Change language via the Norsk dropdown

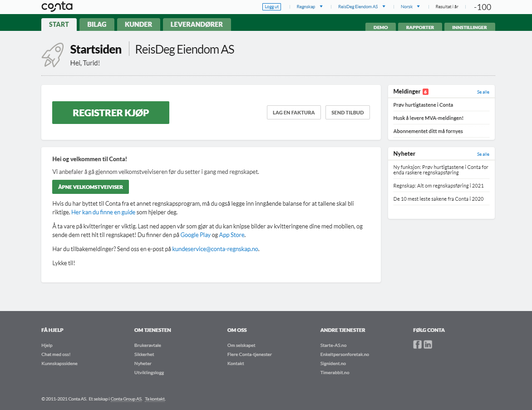tap(410, 6)
